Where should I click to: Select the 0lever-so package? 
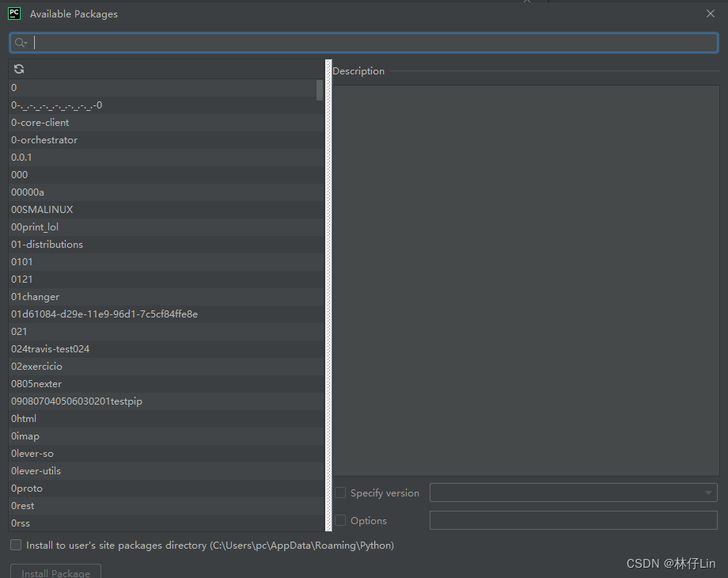(x=166, y=454)
